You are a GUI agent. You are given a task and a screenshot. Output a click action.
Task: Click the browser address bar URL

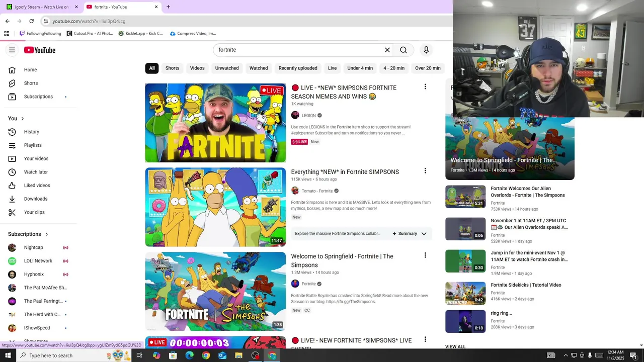click(x=89, y=21)
